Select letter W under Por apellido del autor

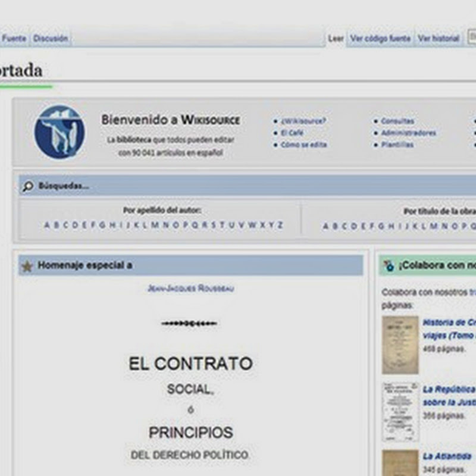[x=252, y=225]
